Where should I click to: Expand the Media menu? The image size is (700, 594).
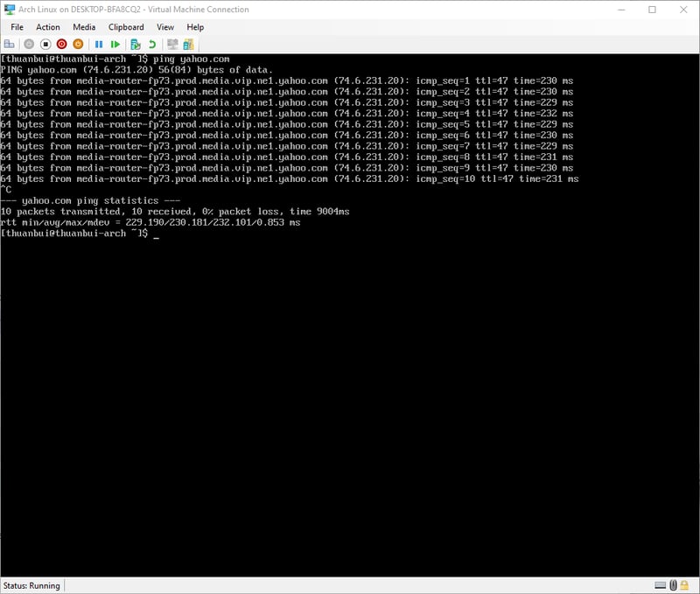click(x=84, y=27)
